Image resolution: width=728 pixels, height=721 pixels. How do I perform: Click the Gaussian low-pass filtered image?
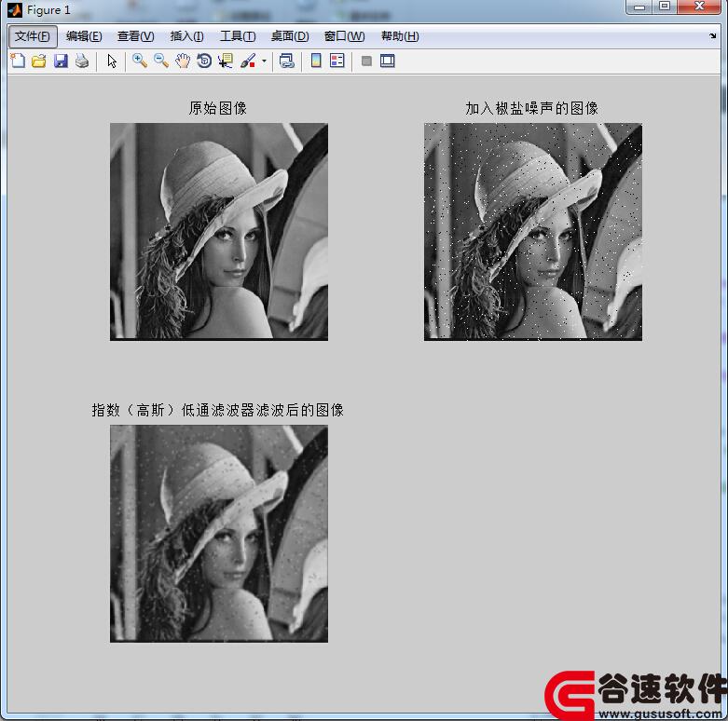(219, 534)
